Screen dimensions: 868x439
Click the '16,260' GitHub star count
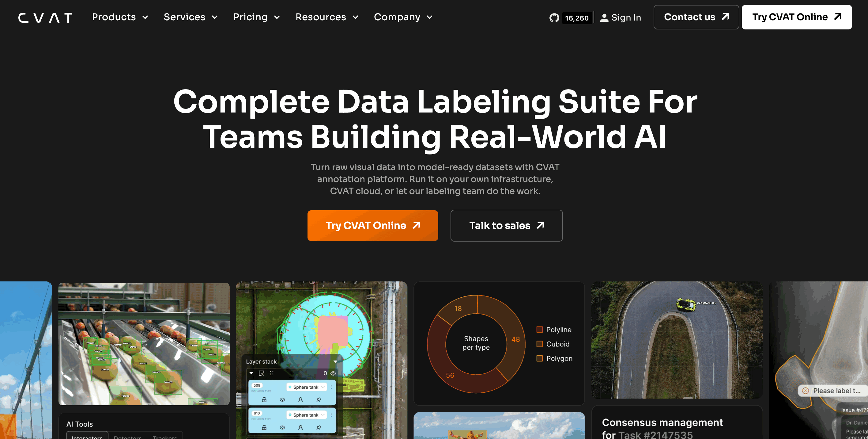point(577,18)
